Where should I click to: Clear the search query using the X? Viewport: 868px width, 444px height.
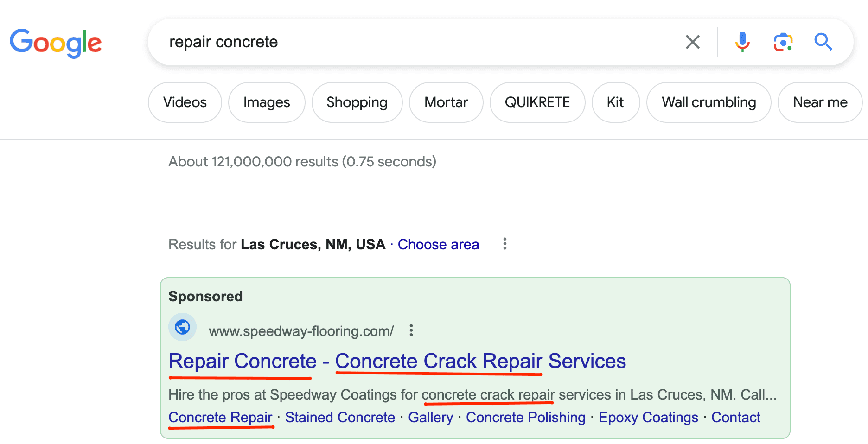[x=693, y=42]
